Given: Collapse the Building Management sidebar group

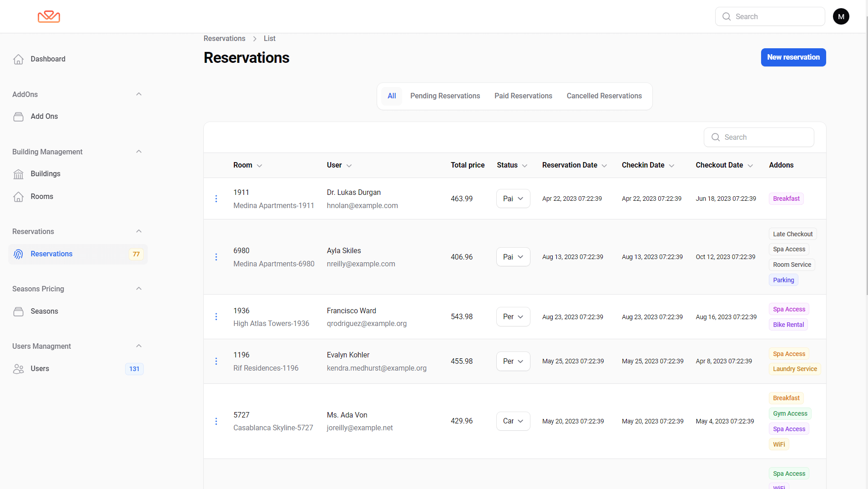Looking at the screenshot, I should pos(139,152).
